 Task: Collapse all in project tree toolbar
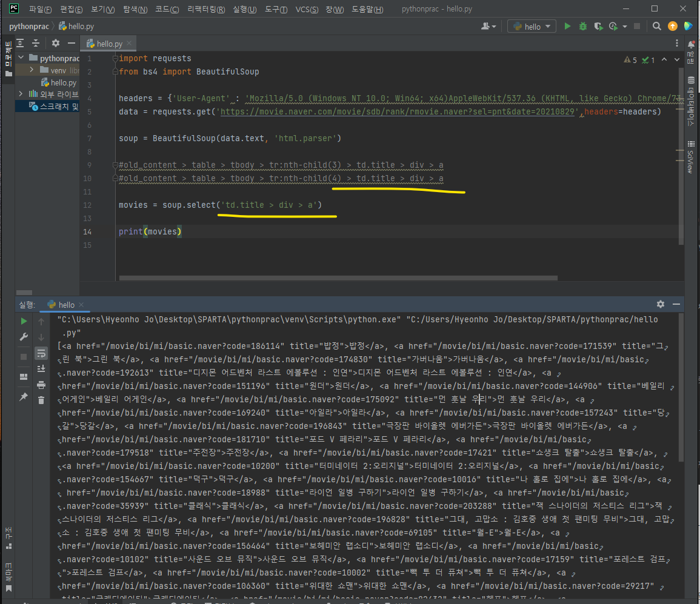point(36,43)
